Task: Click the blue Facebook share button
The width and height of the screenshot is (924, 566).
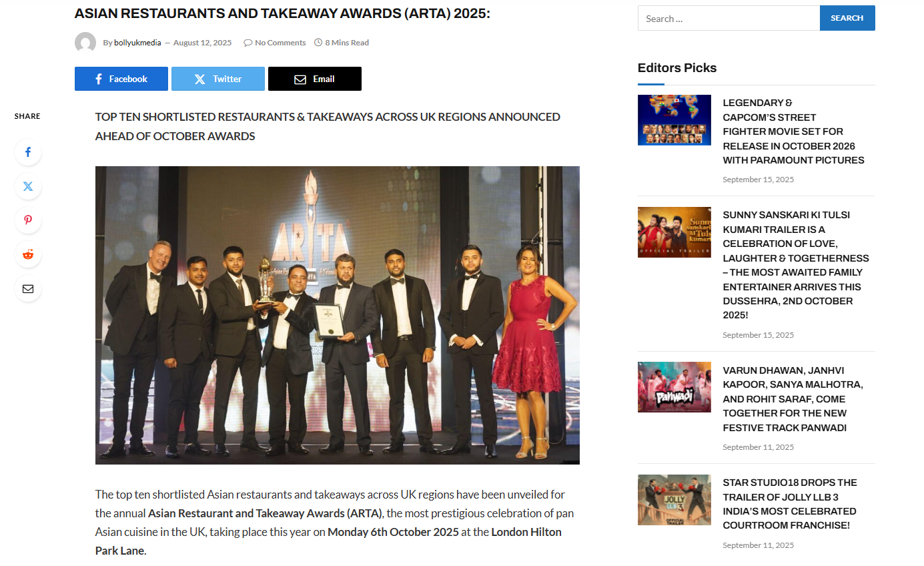Action: pos(121,79)
